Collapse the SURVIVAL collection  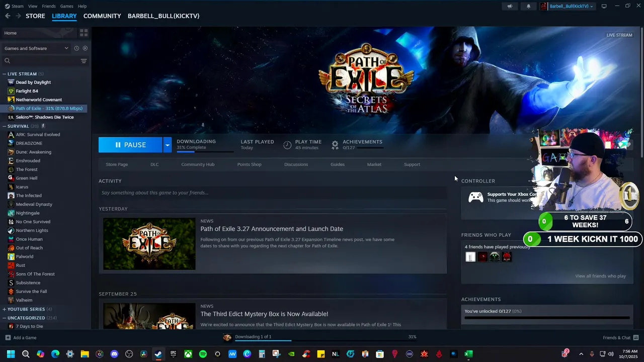5,126
